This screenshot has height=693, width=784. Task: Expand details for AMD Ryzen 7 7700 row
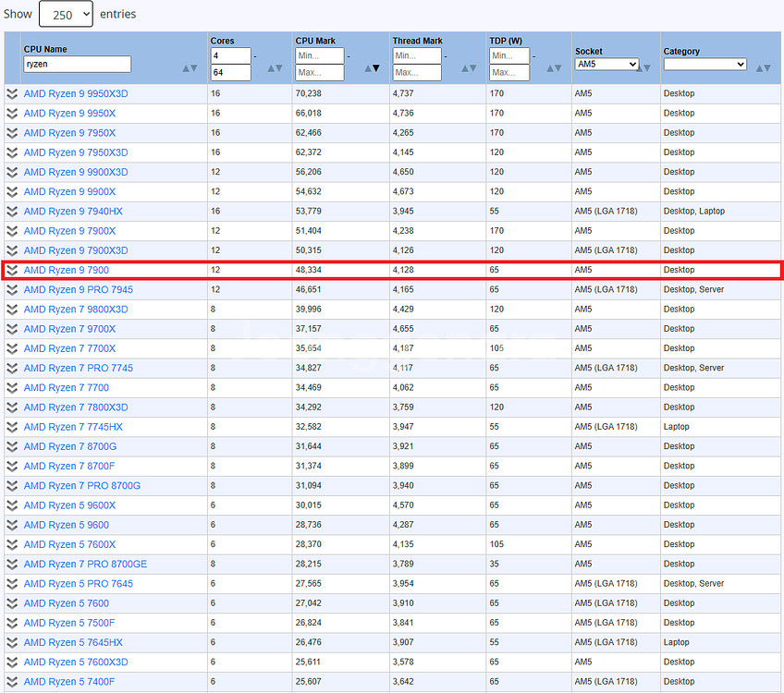(12, 388)
